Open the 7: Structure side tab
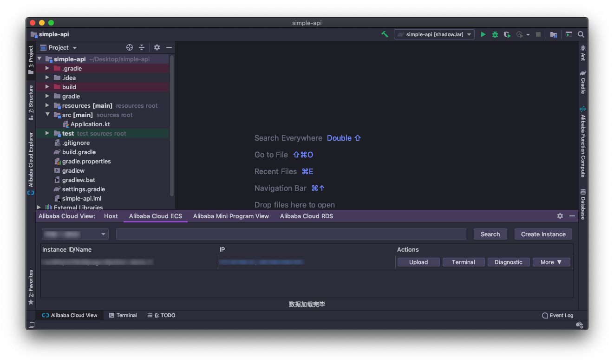The image size is (614, 364). (x=31, y=102)
